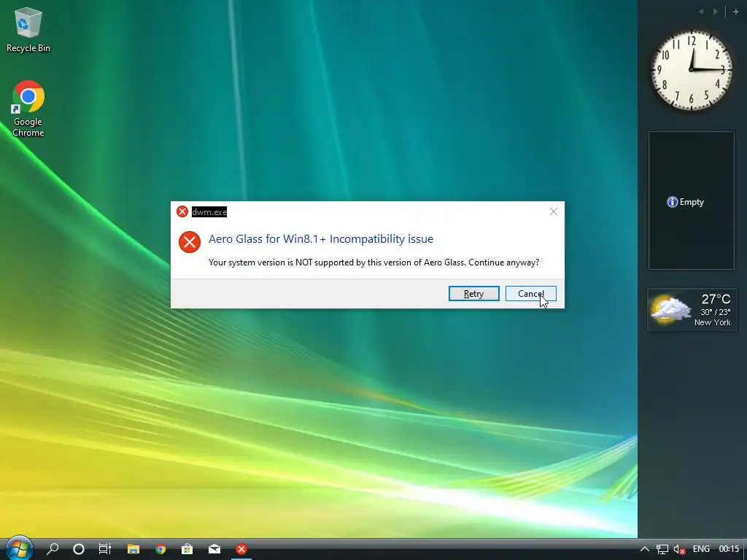Open the network status tray icon
This screenshot has width=747, height=560.
tap(662, 549)
